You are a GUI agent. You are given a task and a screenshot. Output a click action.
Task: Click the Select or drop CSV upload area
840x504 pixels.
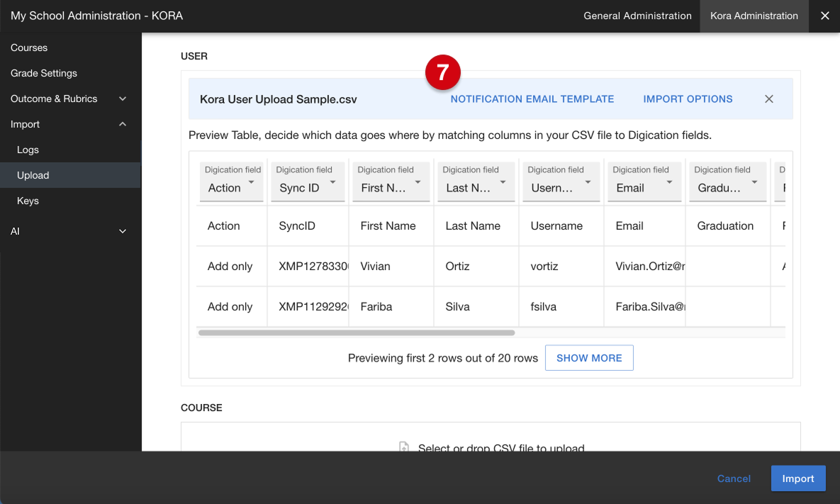[x=491, y=437]
